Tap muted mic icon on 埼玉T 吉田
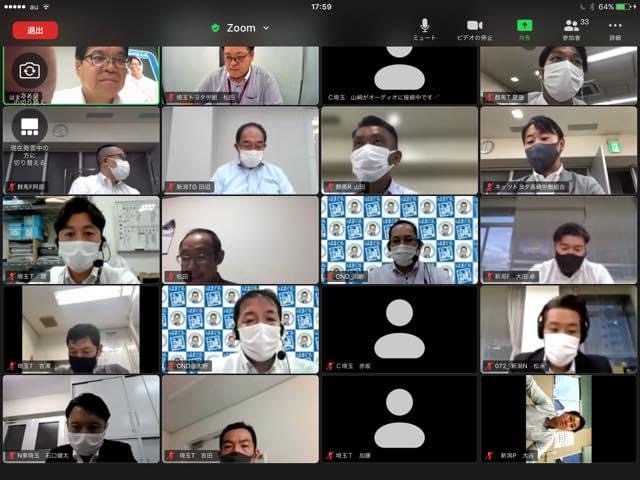The height and width of the screenshot is (480, 640). point(171,456)
